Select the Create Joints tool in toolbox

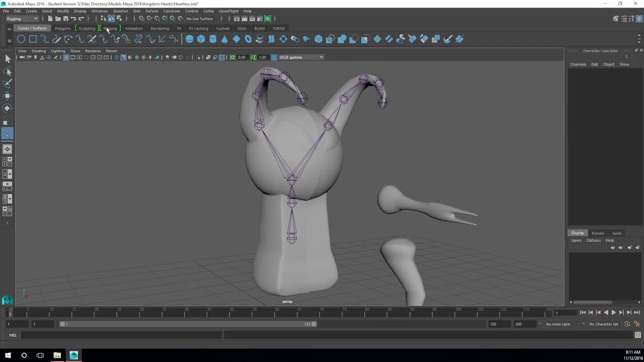pos(8,133)
